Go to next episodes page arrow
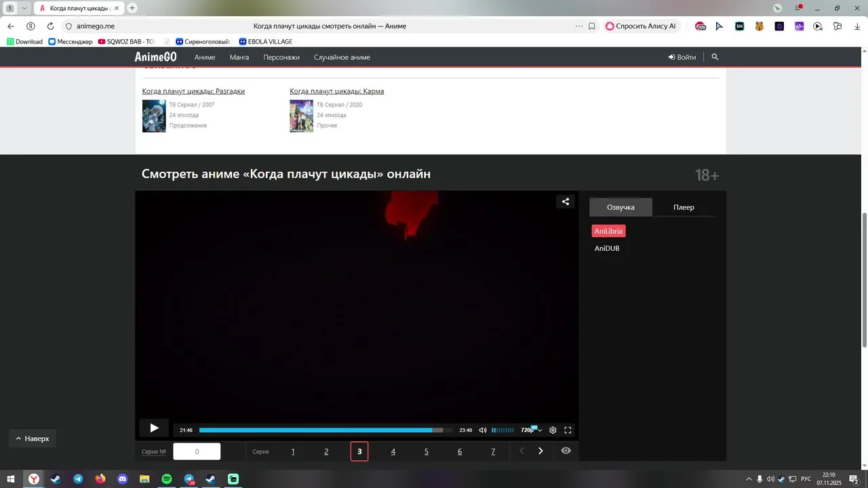Image resolution: width=868 pixels, height=488 pixels. (x=540, y=451)
